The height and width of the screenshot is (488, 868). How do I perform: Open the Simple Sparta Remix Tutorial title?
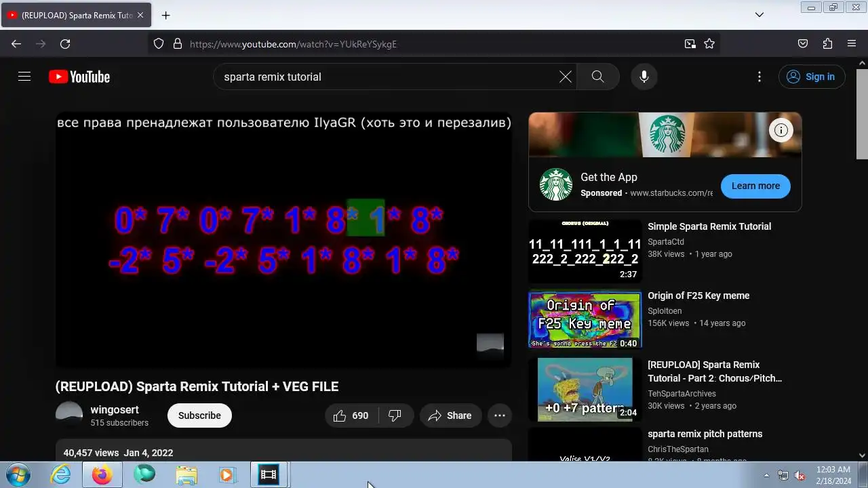[x=709, y=226]
